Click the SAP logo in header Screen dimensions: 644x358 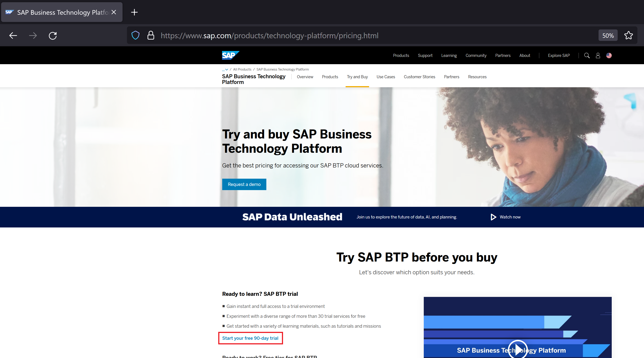click(230, 55)
